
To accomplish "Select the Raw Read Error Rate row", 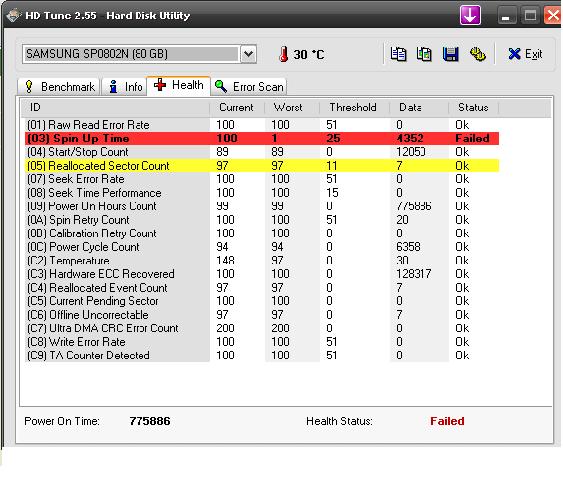I will (x=262, y=125).
